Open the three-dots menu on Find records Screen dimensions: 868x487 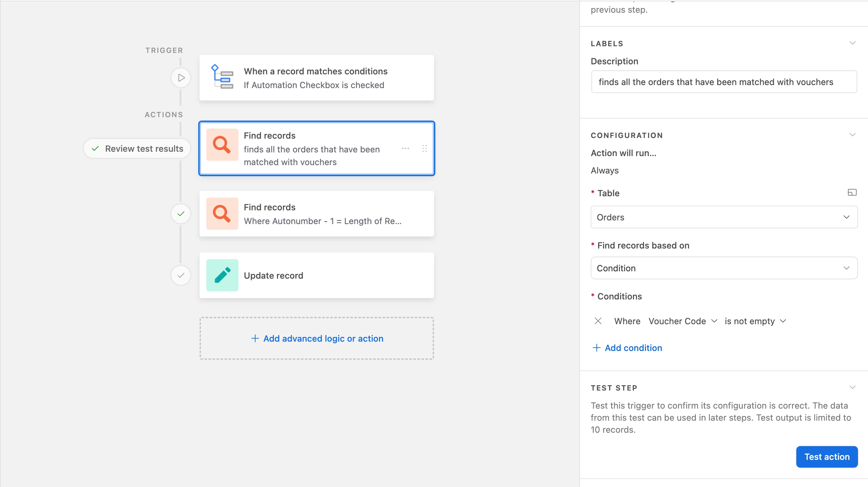click(x=405, y=148)
